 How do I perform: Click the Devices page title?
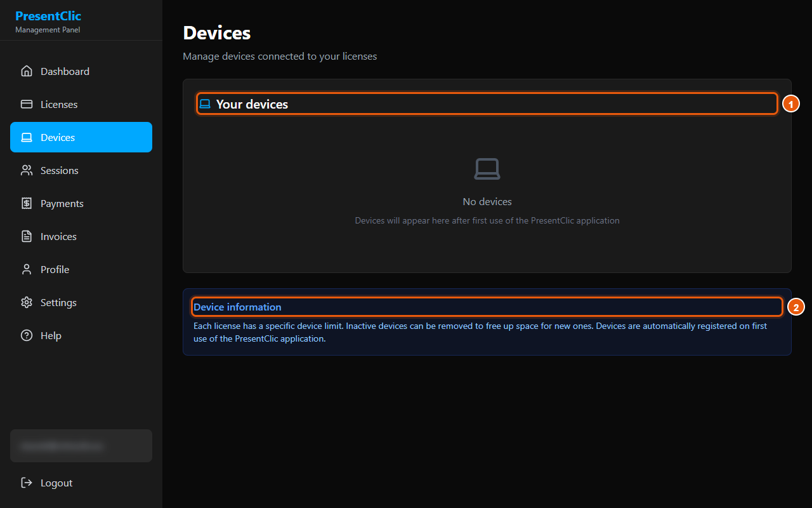tap(217, 32)
